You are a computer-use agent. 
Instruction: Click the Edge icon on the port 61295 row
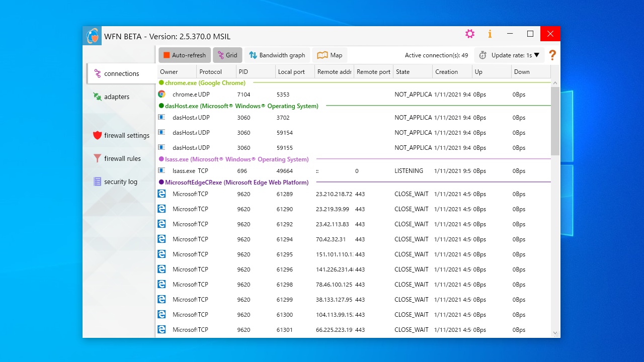pyautogui.click(x=162, y=254)
